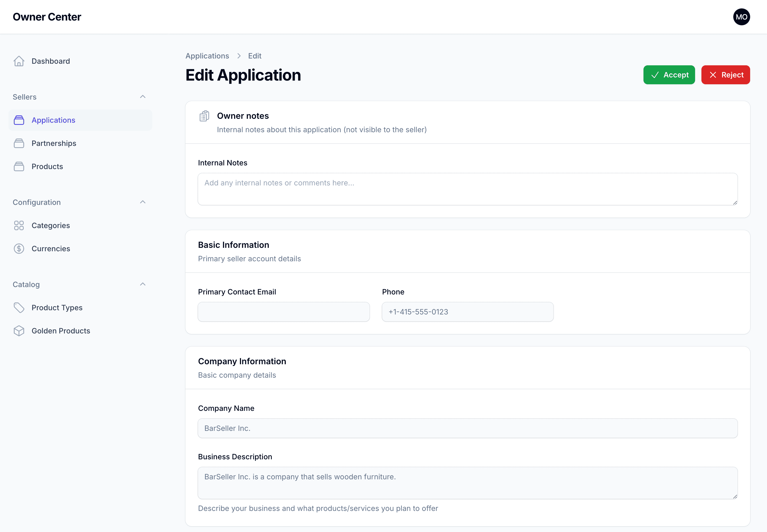Click the Edit breadcrumb
767x532 pixels.
coord(255,56)
